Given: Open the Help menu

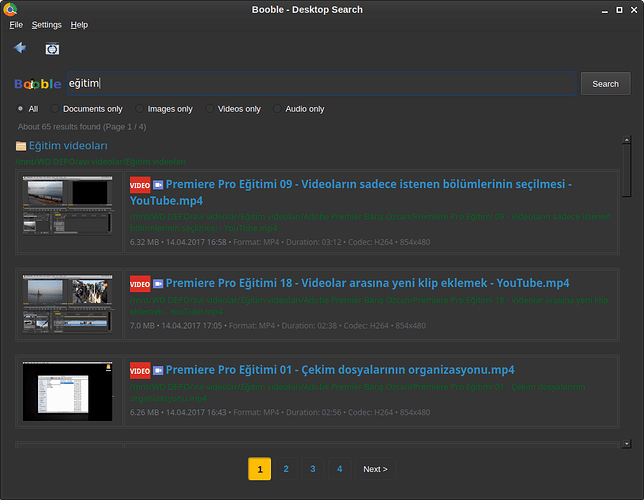Looking at the screenshot, I should click(x=79, y=25).
